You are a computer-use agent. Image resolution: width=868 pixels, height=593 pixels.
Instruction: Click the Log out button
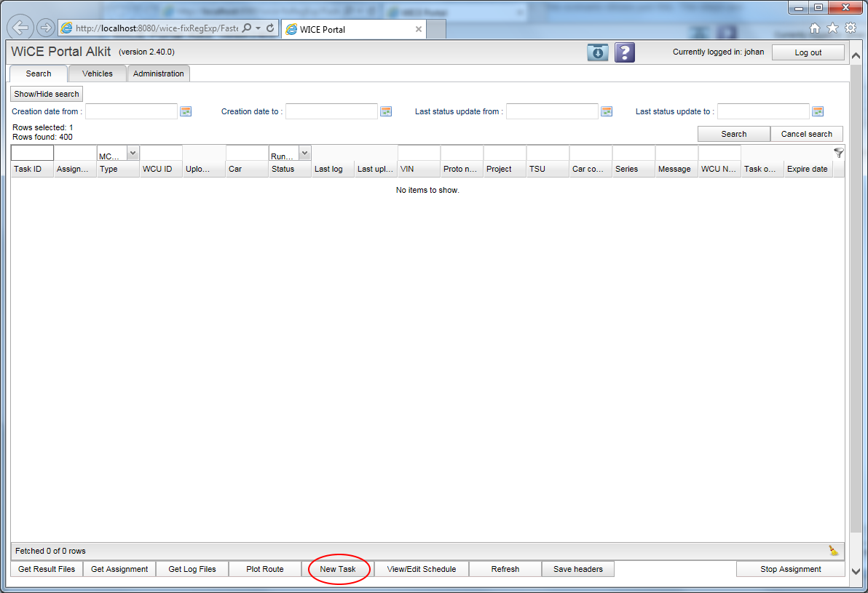[x=808, y=52]
